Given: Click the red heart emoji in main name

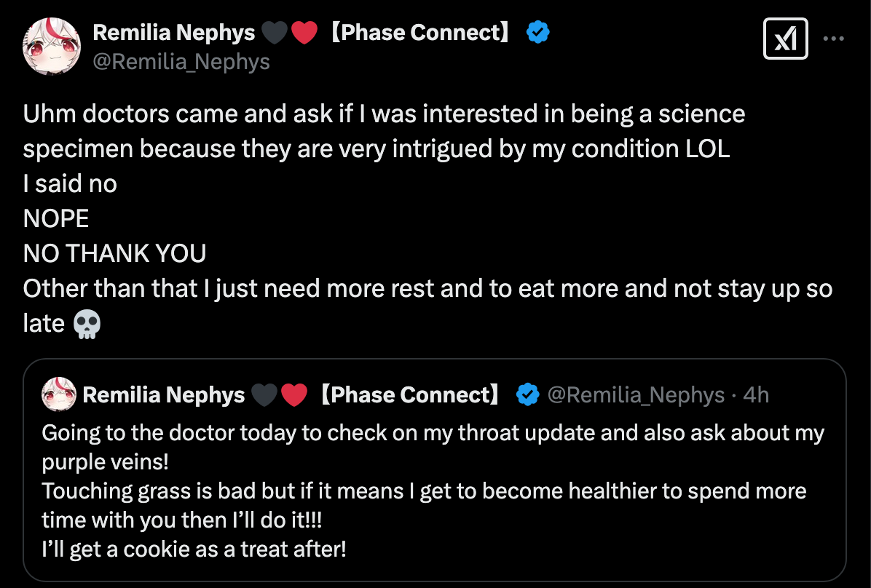Looking at the screenshot, I should 304,33.
